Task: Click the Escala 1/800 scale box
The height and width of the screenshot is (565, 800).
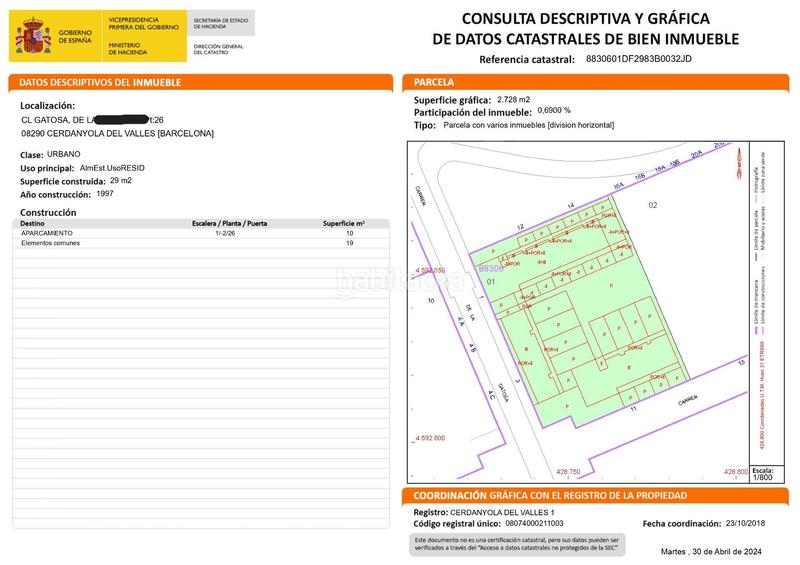Action: (763, 474)
